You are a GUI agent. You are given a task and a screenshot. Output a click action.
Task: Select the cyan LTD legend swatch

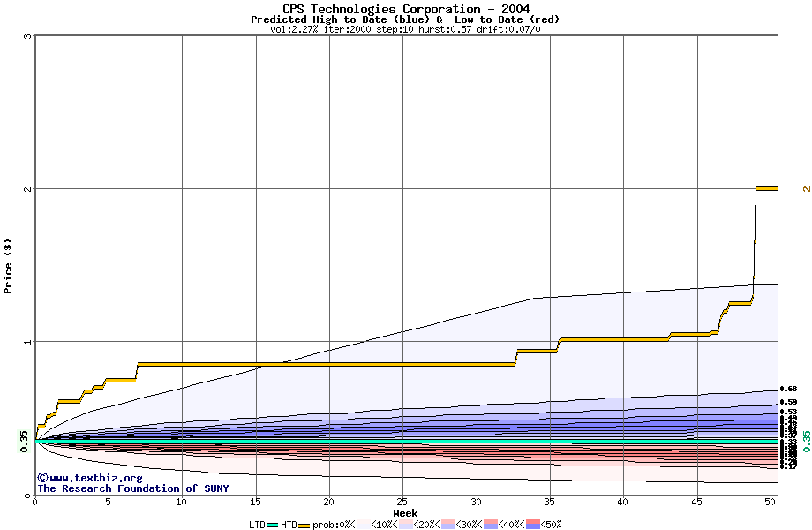point(273,526)
